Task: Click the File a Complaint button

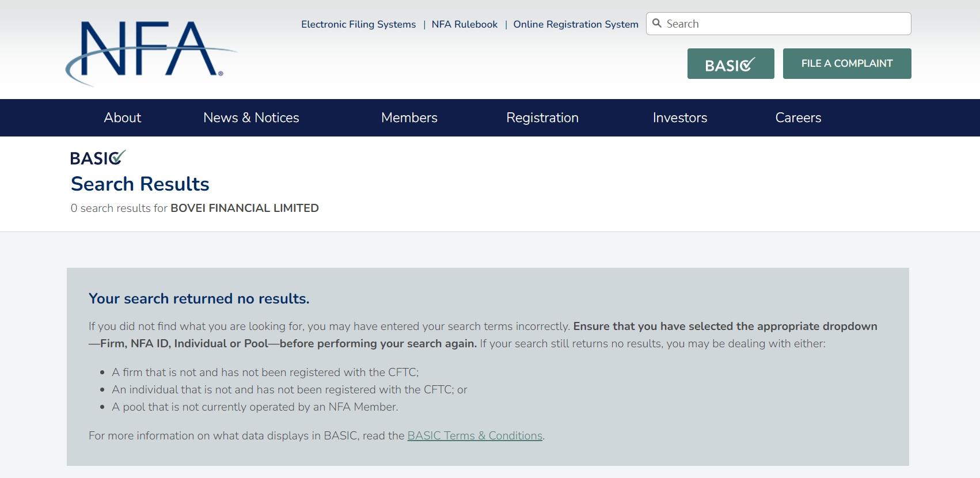Action: point(847,63)
